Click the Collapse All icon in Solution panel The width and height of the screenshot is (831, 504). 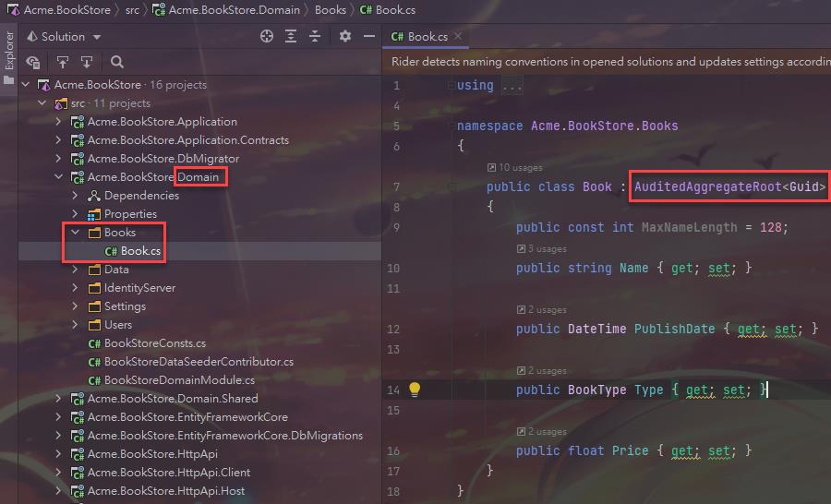point(315,36)
